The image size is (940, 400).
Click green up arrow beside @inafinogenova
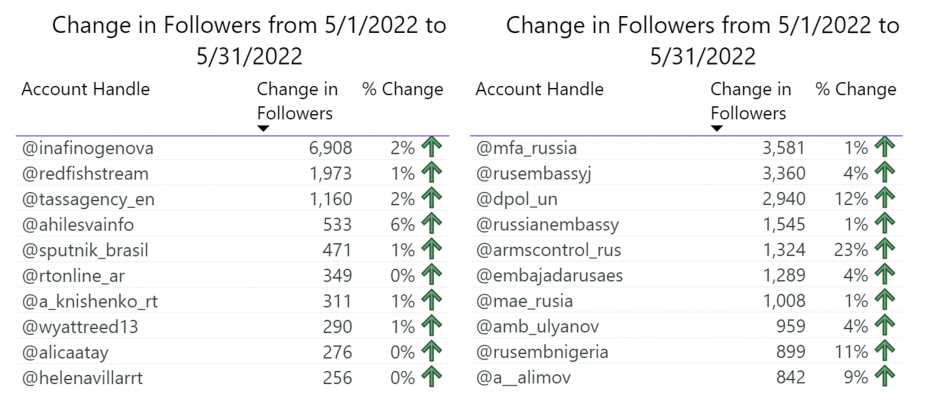tap(431, 148)
